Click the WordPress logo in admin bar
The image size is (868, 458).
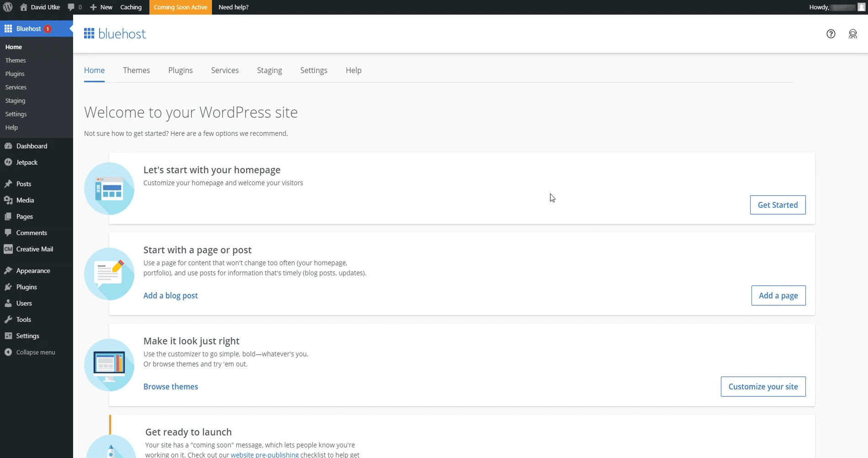pos(8,7)
